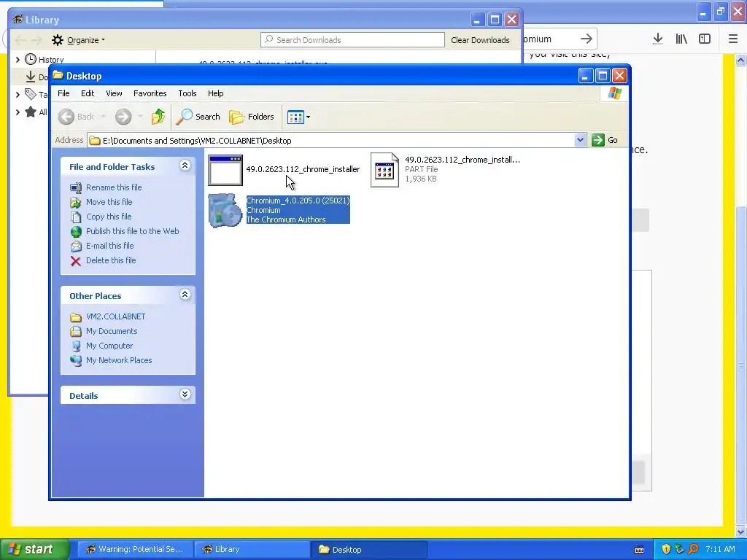The height and width of the screenshot is (560, 747).
Task: Open the Help menu
Action: click(215, 93)
